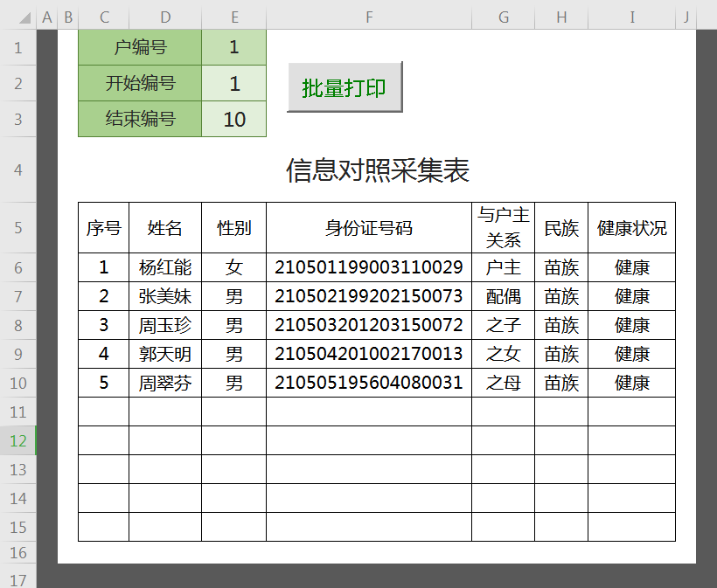Screen dimensions: 717x588
Task: Select relationship cell 配偶
Action: (x=504, y=296)
